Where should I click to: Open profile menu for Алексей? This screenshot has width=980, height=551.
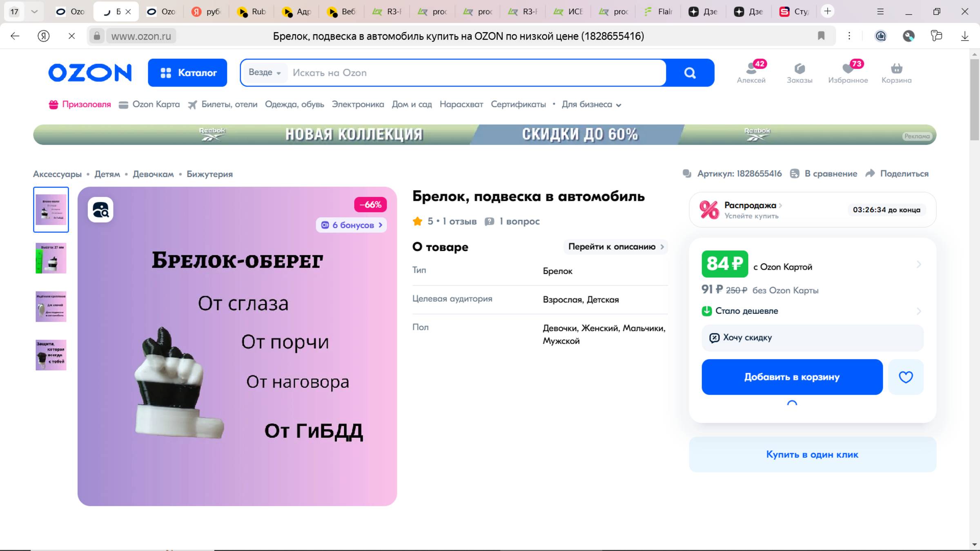click(751, 71)
